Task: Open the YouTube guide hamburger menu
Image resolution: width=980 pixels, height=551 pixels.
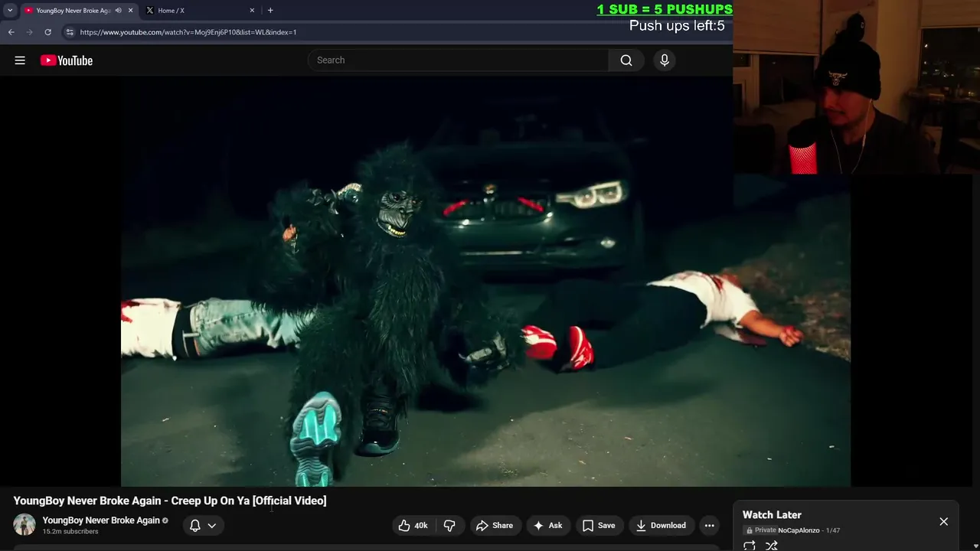Action: pyautogui.click(x=20, y=60)
